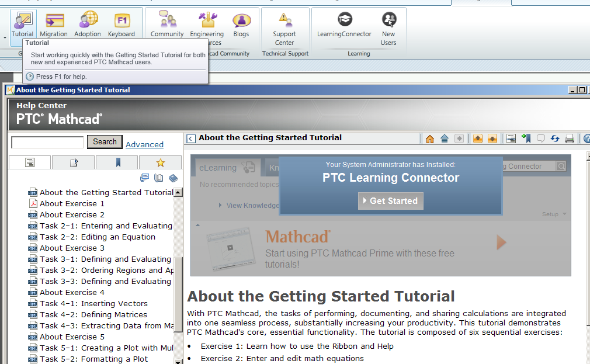Show topic in contents toolbar icon
The image size is (590, 364).
pyautogui.click(x=511, y=139)
